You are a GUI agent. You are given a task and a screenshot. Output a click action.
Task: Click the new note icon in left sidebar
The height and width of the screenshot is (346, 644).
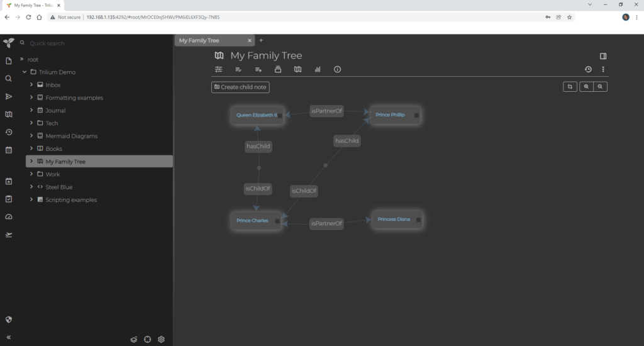pos(9,61)
